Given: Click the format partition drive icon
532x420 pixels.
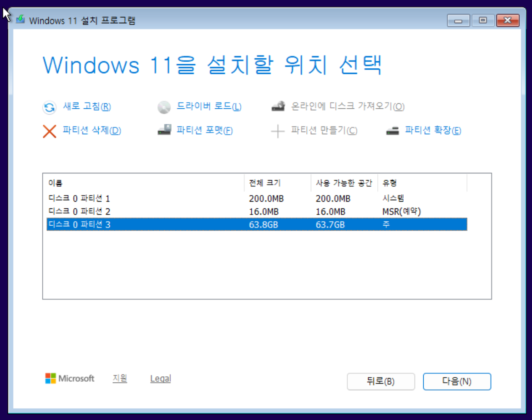Looking at the screenshot, I should 165,130.
